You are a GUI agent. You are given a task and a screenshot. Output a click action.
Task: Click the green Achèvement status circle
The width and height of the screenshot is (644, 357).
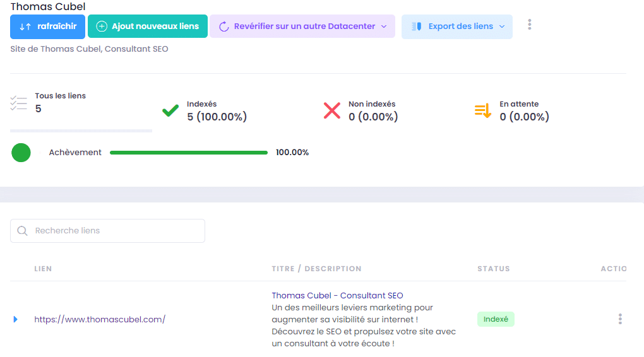pyautogui.click(x=21, y=153)
